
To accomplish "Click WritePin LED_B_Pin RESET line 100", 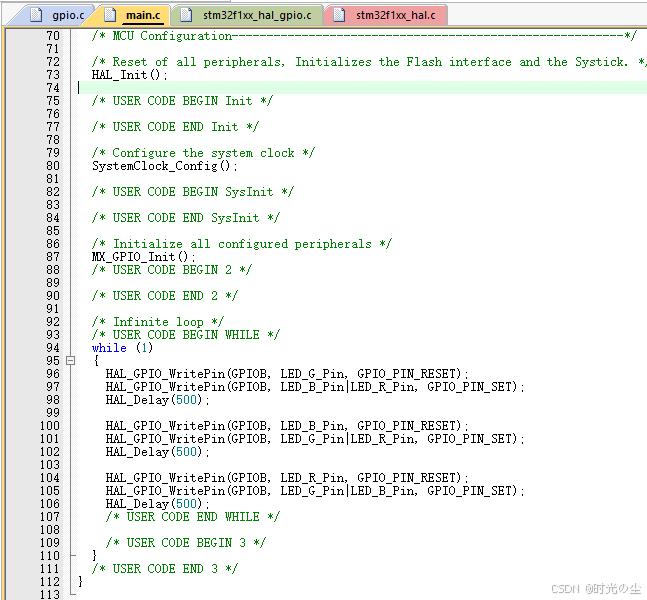I will pyautogui.click(x=287, y=426).
